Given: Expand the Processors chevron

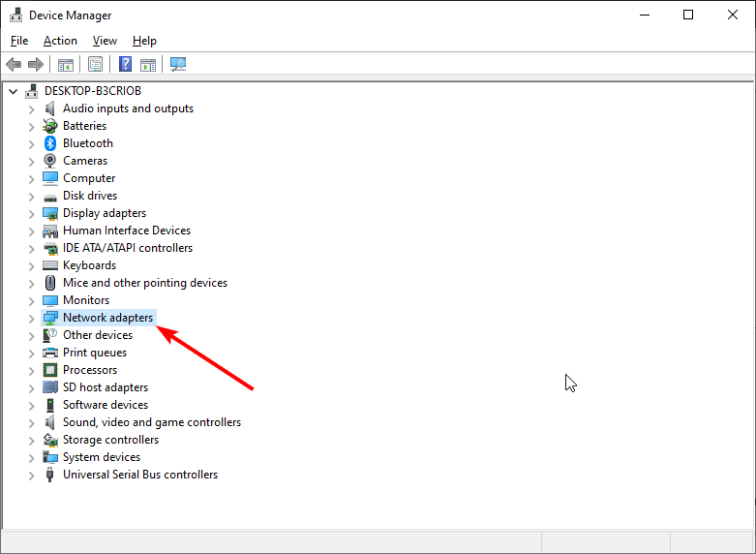Looking at the screenshot, I should click(31, 371).
